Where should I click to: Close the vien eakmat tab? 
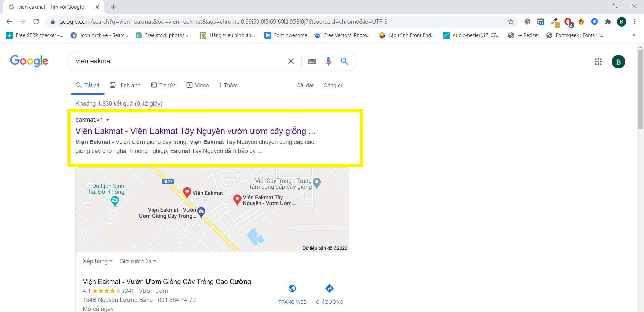(97, 7)
